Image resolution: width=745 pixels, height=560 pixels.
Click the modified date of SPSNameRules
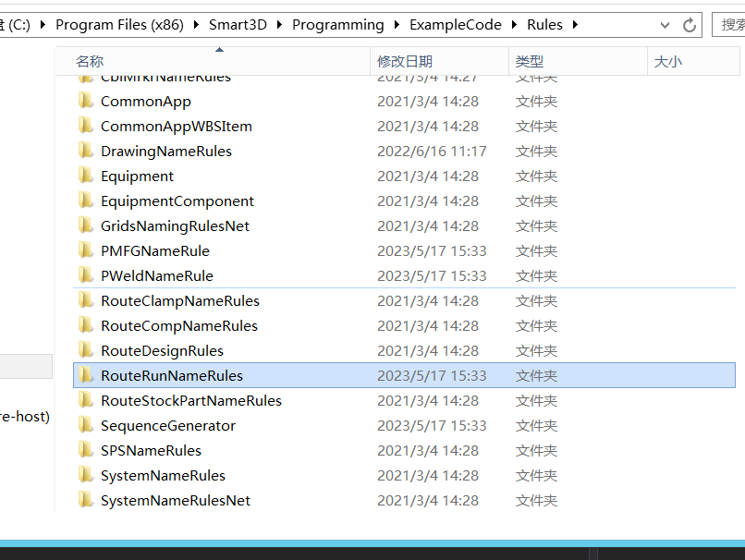point(428,450)
